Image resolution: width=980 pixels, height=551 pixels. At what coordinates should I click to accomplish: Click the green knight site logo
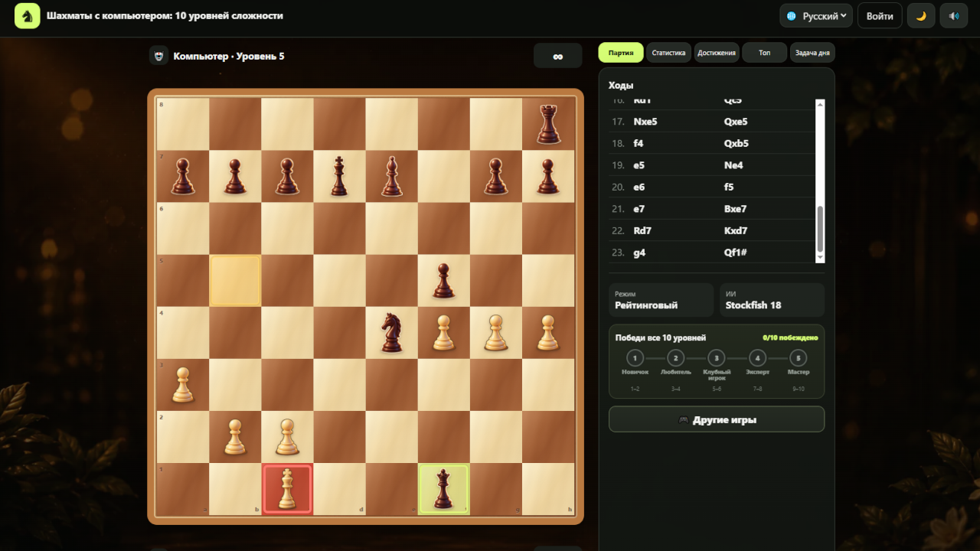(x=27, y=15)
